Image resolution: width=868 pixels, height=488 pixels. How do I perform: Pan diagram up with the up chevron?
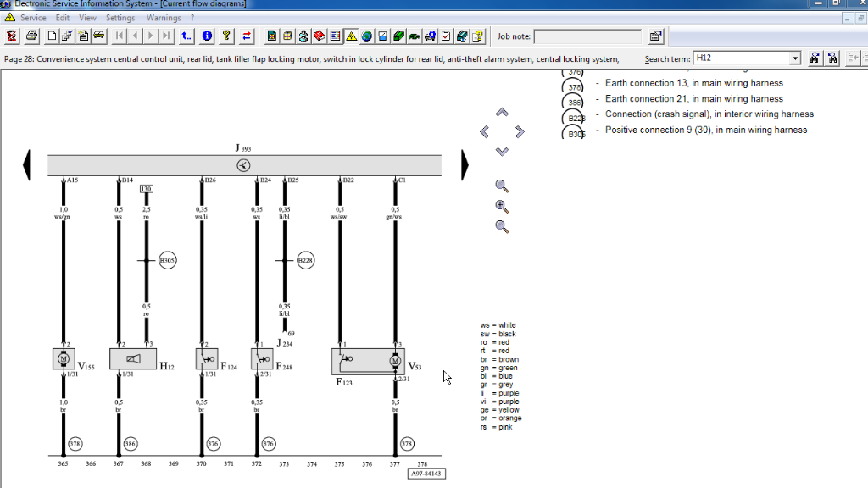[x=502, y=112]
